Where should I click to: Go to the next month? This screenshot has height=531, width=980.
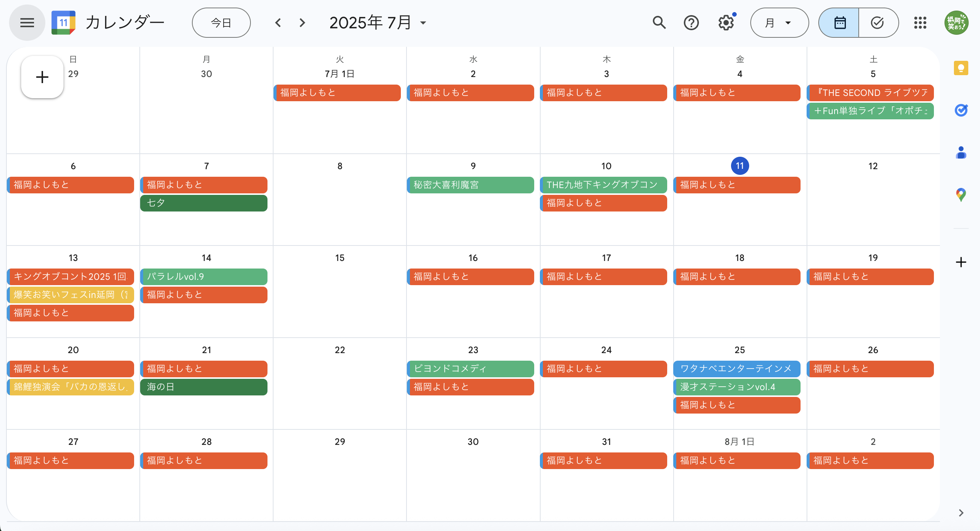[303, 23]
